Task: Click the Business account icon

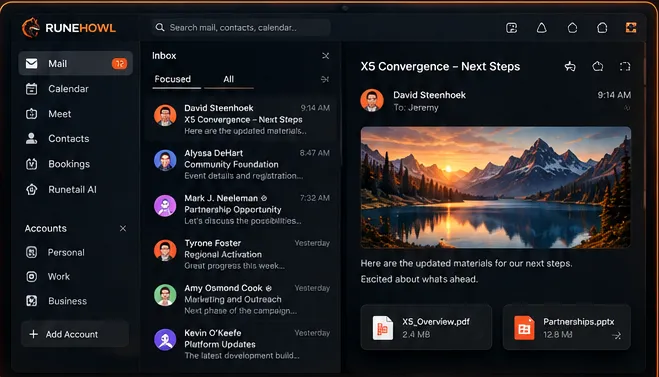Action: [32, 301]
